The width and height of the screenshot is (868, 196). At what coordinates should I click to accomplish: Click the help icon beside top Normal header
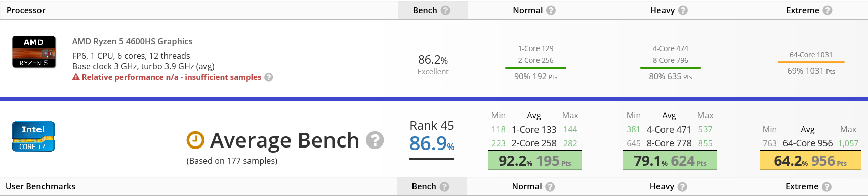(x=551, y=10)
